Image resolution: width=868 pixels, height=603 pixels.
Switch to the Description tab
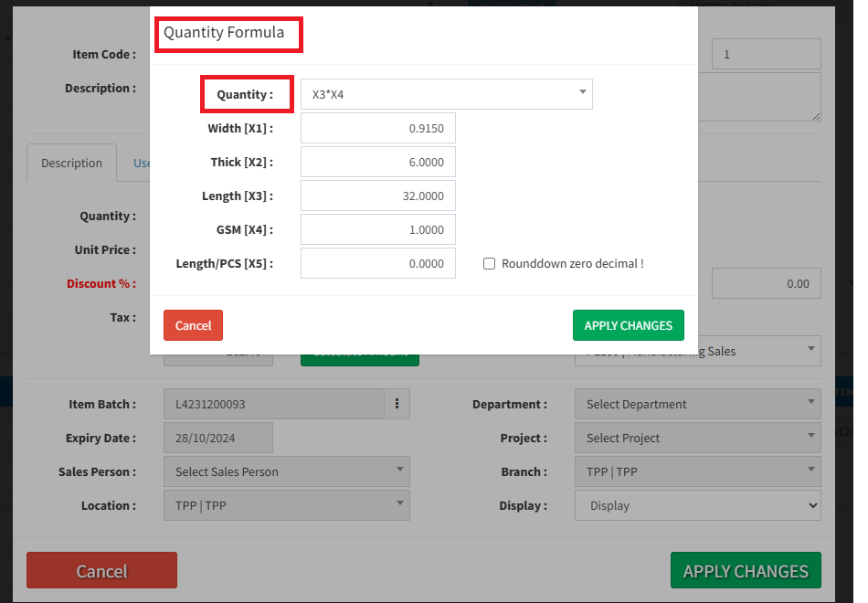[71, 163]
